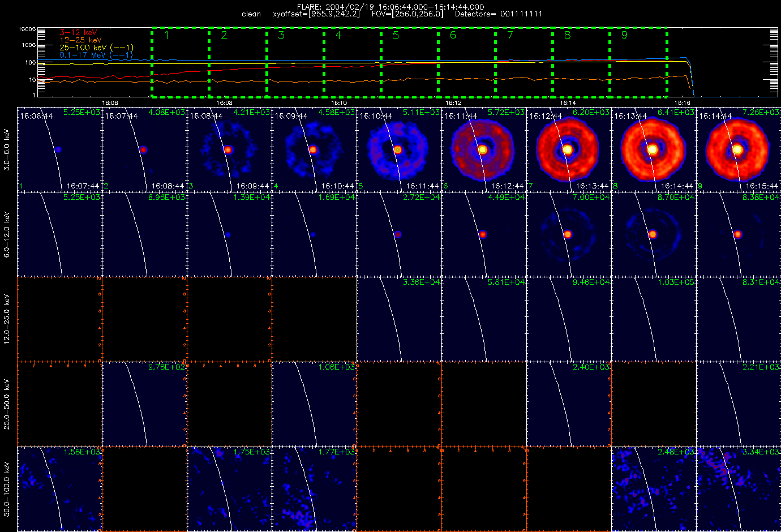Click interval number 3 on the light curve
The height and width of the screenshot is (532, 781).
tap(281, 35)
